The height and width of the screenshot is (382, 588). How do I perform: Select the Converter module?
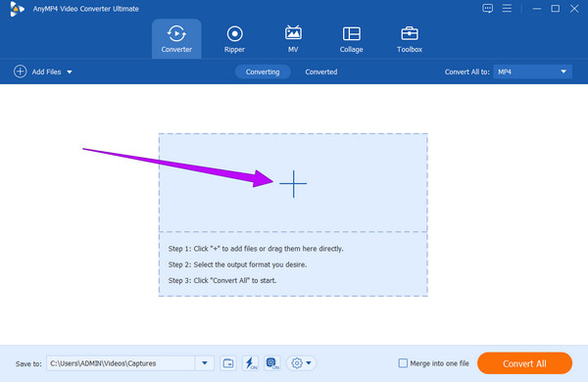[x=176, y=39]
